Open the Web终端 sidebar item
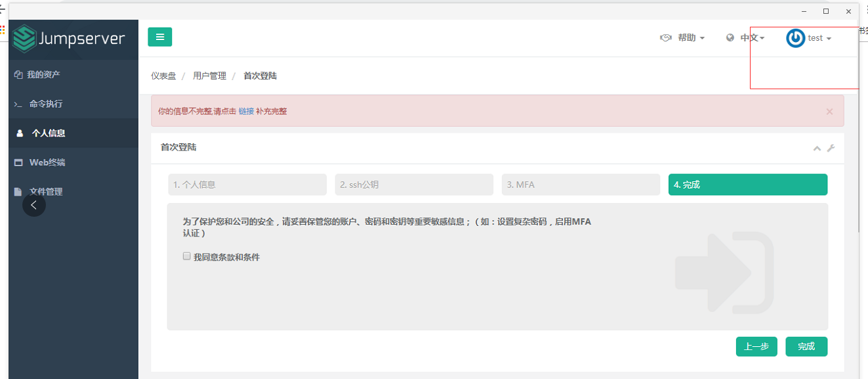 click(46, 162)
